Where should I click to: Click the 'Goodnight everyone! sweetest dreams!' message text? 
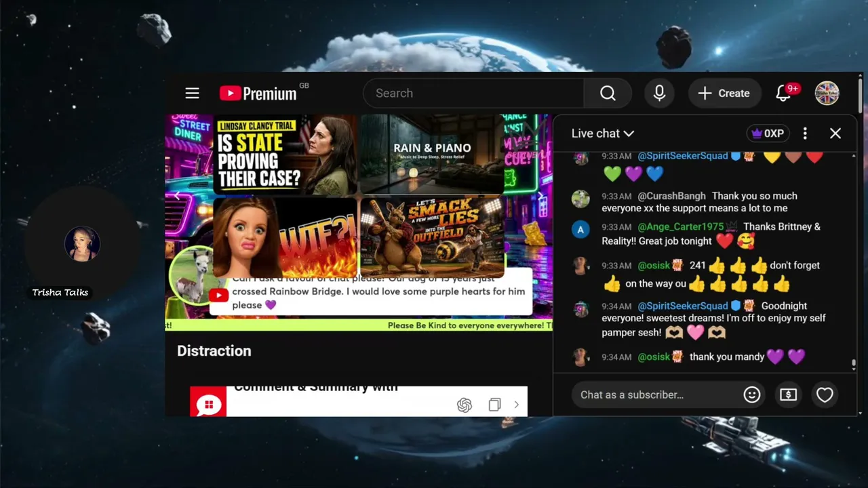(713, 319)
